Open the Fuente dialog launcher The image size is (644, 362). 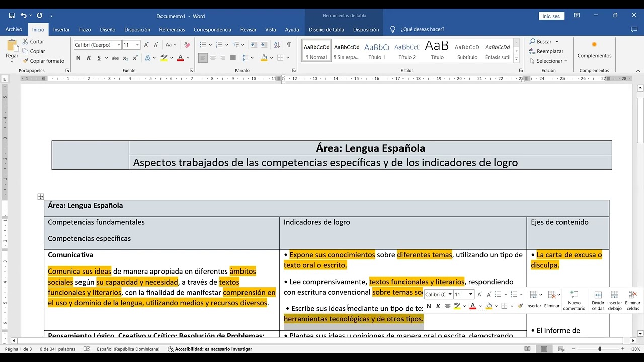(191, 71)
